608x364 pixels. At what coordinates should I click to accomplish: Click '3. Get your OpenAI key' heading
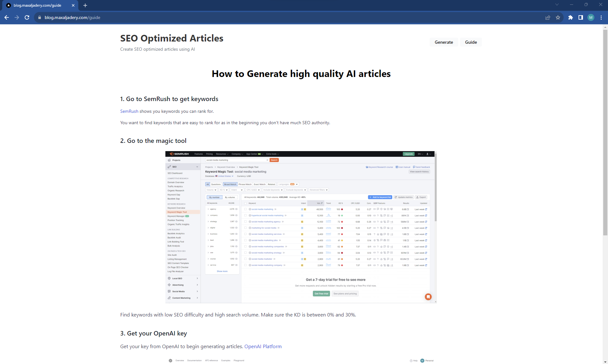(154, 333)
